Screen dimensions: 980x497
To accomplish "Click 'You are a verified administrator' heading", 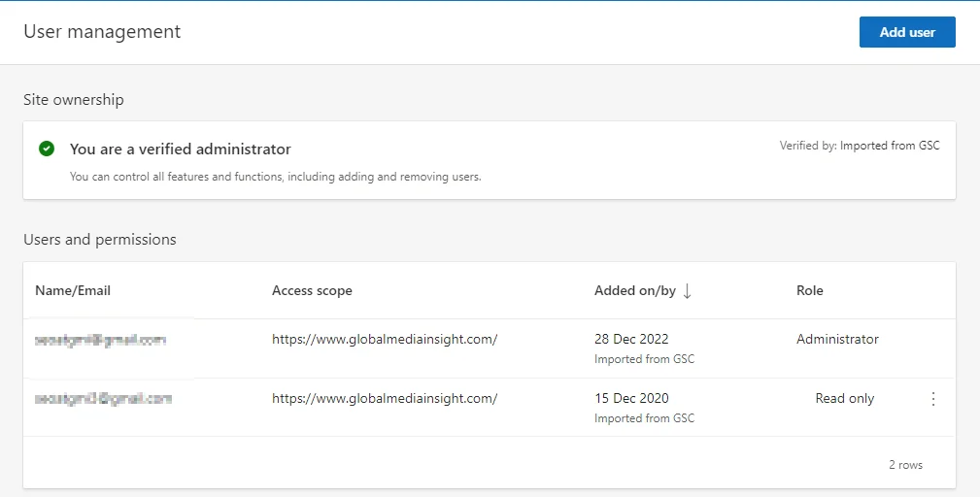I will 181,149.
